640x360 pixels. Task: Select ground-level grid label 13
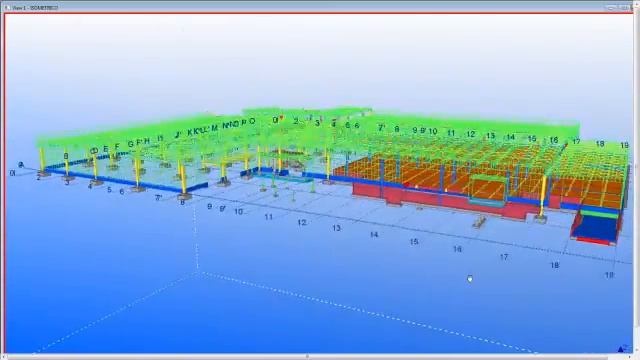click(336, 228)
